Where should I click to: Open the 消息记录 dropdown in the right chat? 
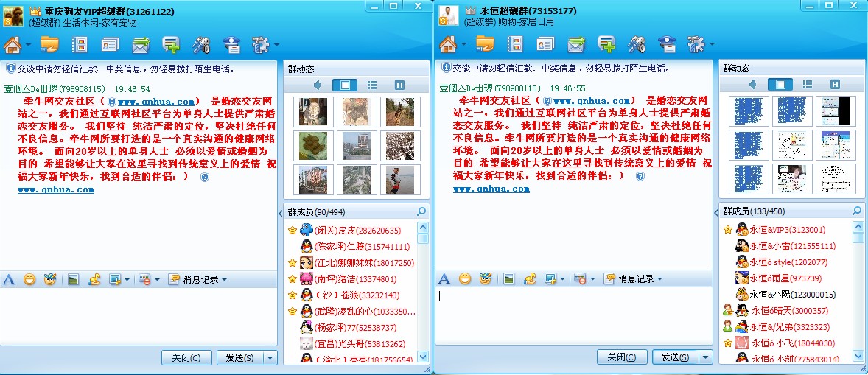pyautogui.click(x=634, y=279)
